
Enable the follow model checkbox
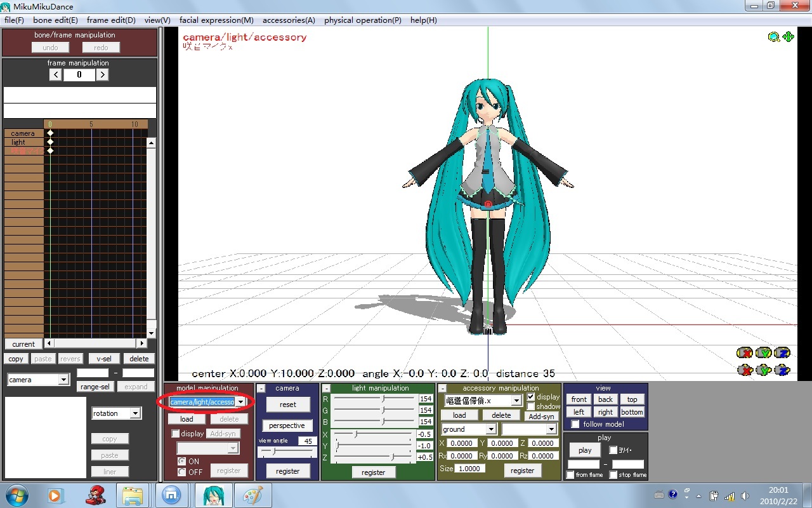point(575,424)
